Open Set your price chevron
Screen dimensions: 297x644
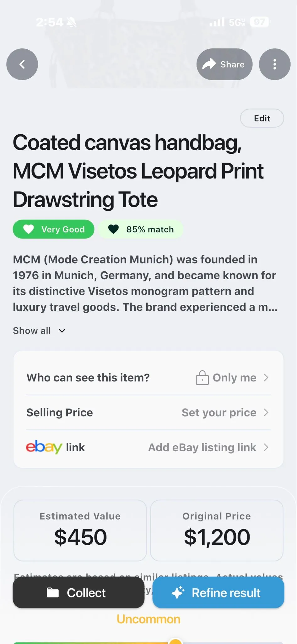pyautogui.click(x=266, y=412)
